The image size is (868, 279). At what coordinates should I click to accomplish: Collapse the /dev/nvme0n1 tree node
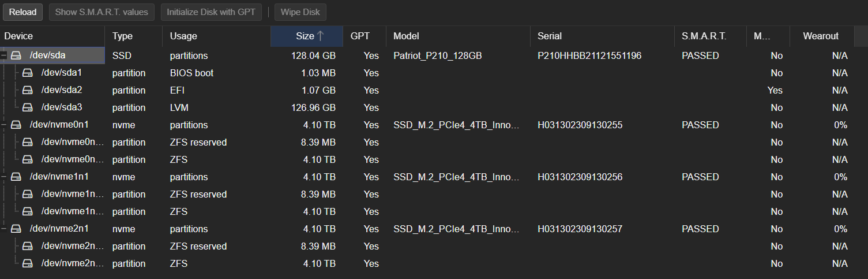(4, 125)
